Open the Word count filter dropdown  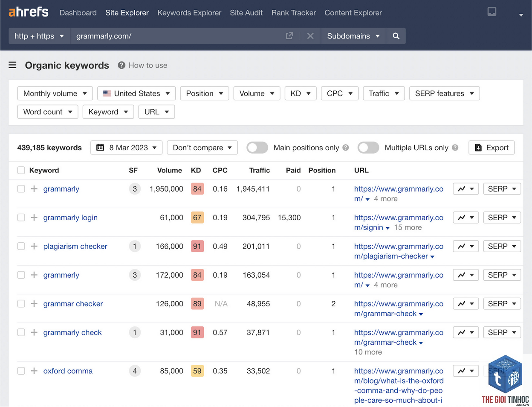click(48, 112)
